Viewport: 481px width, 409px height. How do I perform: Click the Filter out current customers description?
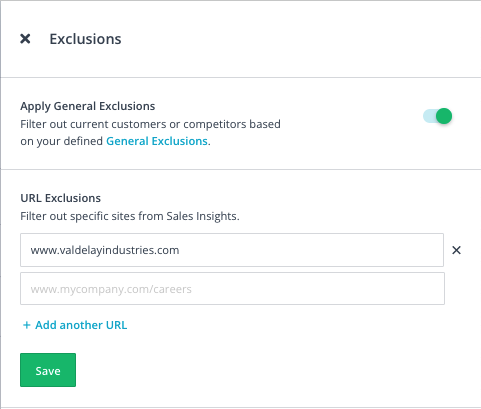point(150,133)
